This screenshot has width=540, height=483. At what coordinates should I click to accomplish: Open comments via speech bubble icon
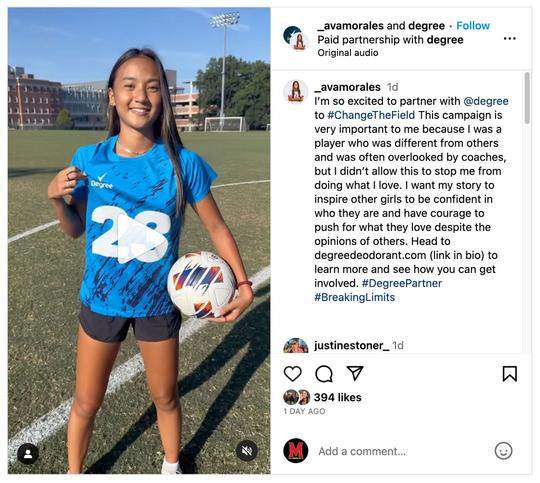tap(324, 374)
